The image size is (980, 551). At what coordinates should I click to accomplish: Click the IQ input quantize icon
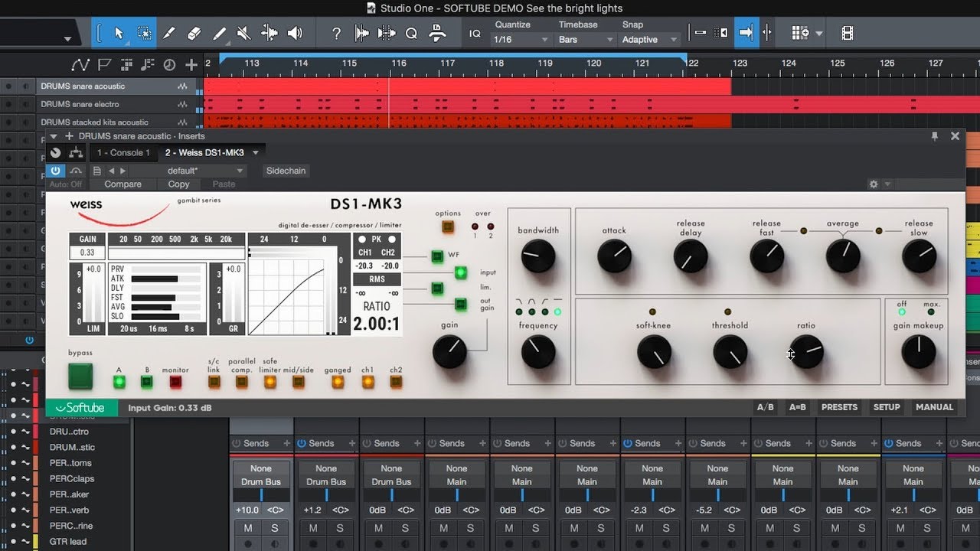point(475,34)
